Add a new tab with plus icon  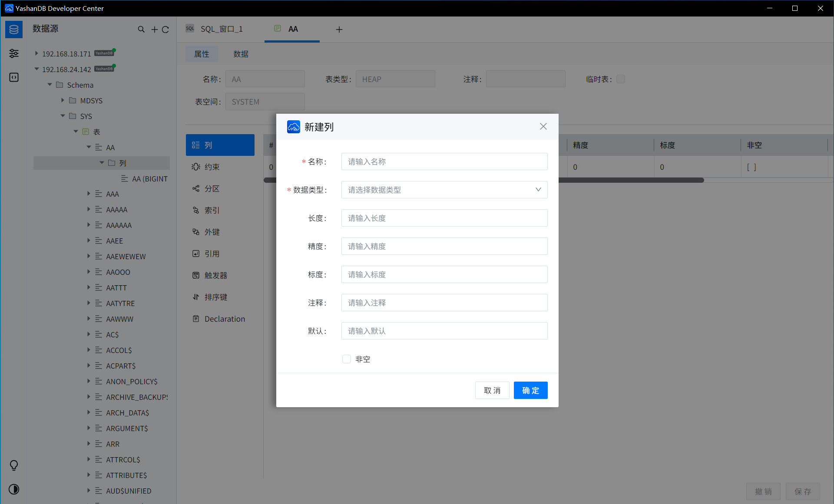[339, 30]
